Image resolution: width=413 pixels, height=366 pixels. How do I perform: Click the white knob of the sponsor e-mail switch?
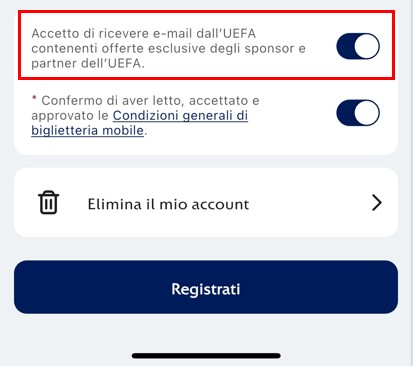367,46
